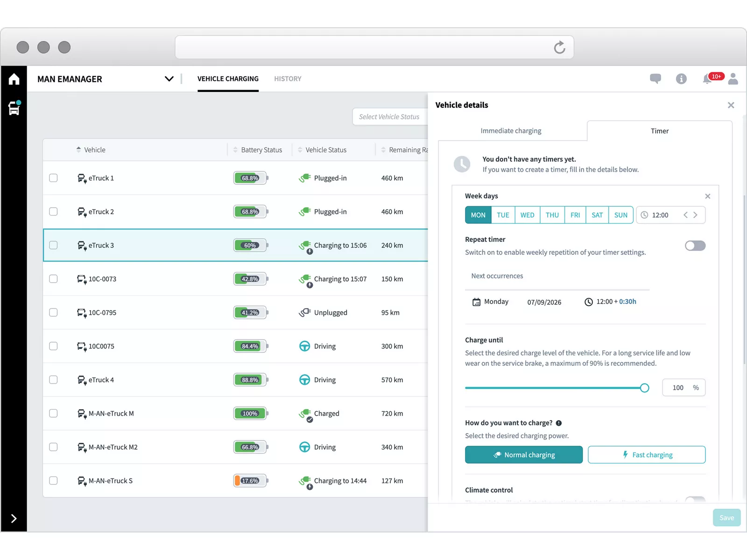Choose Normal charging power
Screen dimensions: 747x560
tap(524, 455)
